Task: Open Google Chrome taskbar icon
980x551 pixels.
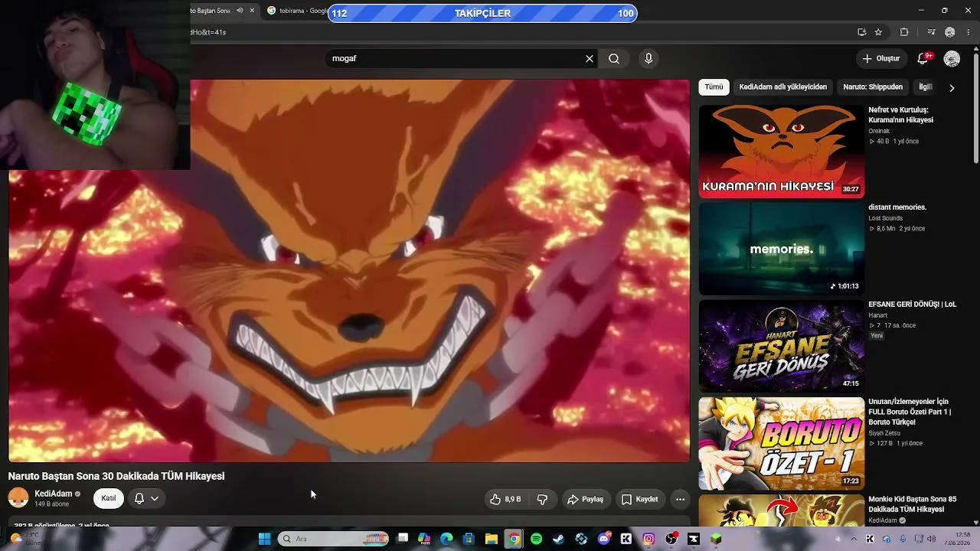Action: pyautogui.click(x=514, y=539)
